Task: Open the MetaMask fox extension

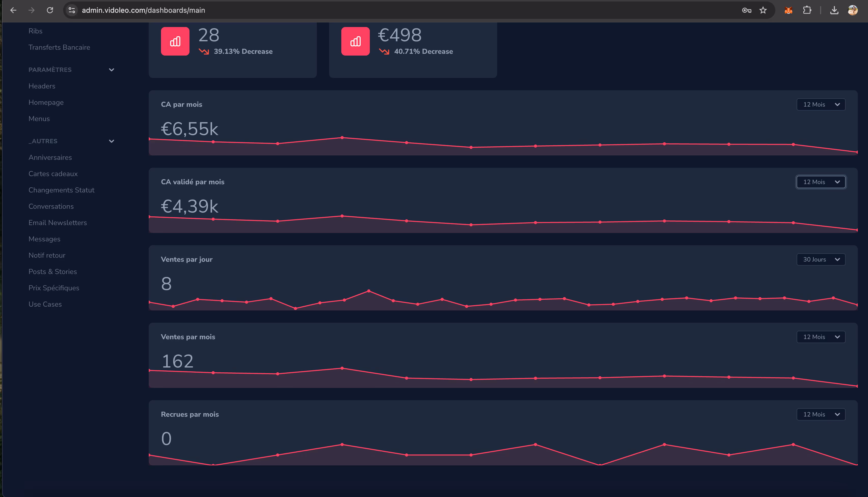Action: (x=788, y=10)
